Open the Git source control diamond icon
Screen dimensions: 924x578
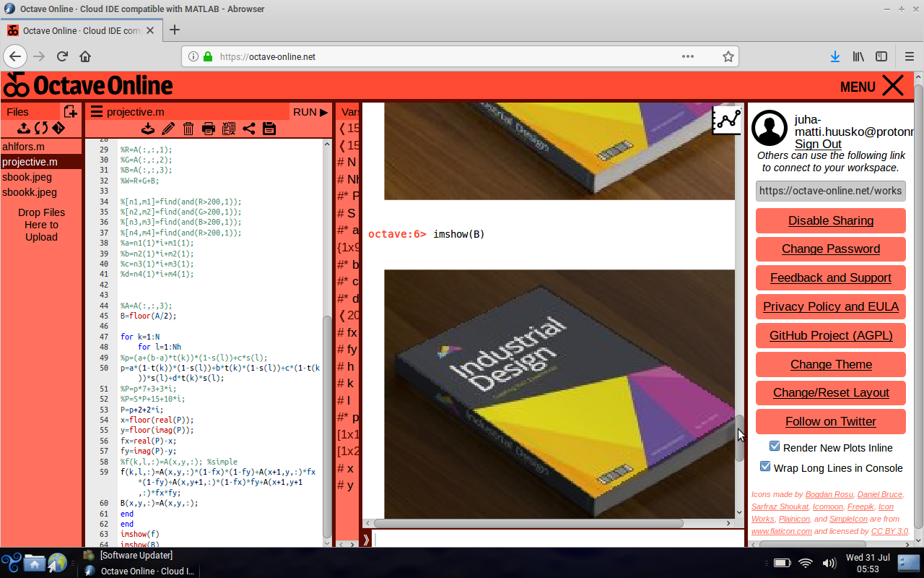pyautogui.click(x=58, y=128)
